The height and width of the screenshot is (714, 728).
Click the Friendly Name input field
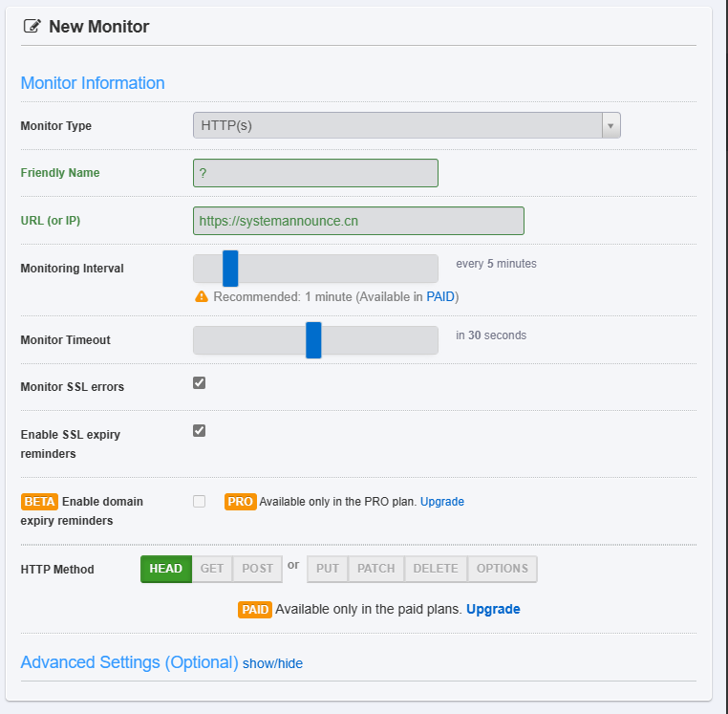(315, 173)
